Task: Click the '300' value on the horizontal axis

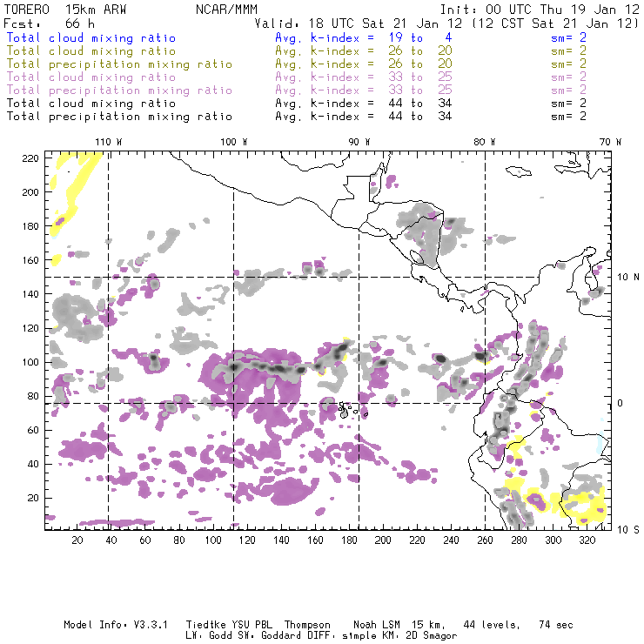Action: coord(553,540)
